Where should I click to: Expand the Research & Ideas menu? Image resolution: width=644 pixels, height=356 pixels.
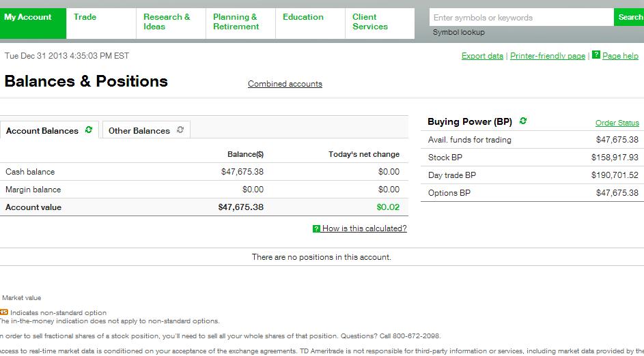(x=167, y=22)
